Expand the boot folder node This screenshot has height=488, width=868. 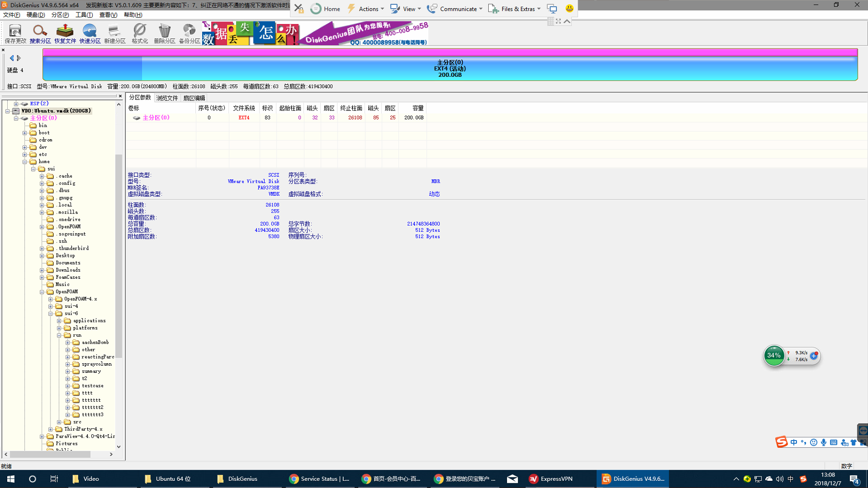pyautogui.click(x=25, y=133)
